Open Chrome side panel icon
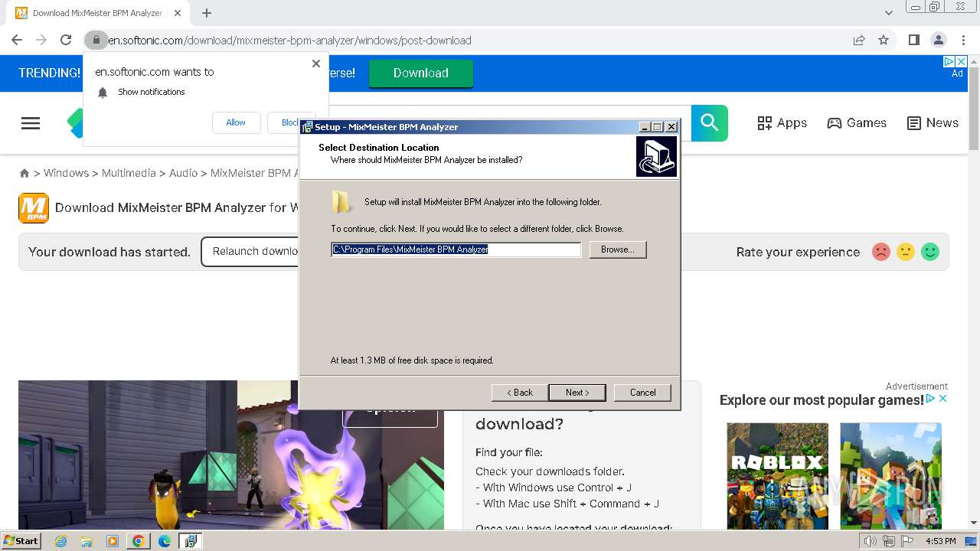 pyautogui.click(x=913, y=40)
